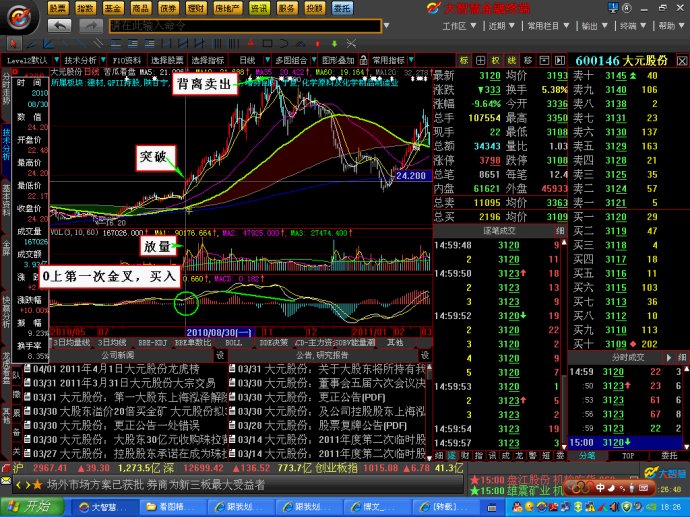Expand the Level2默认 dropdown arrow
690x517 pixels.
(x=56, y=60)
